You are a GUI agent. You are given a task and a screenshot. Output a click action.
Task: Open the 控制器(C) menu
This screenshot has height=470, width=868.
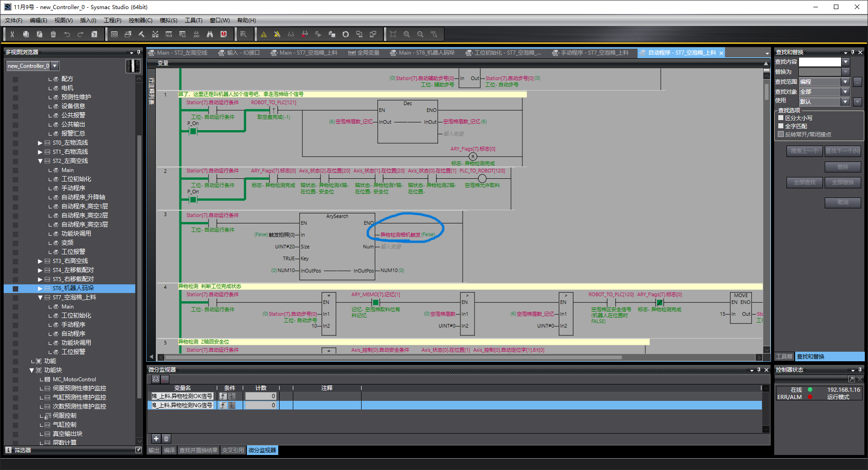[x=140, y=20]
